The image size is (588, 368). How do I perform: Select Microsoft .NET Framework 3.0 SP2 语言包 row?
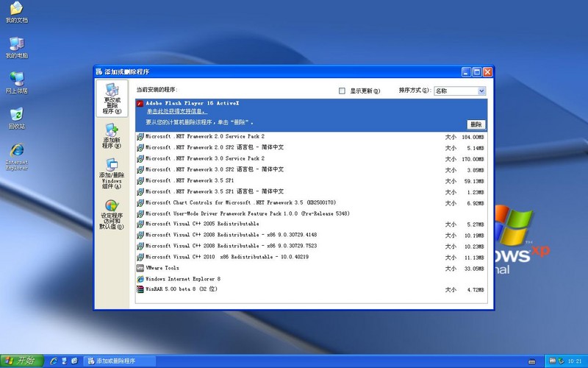point(311,170)
